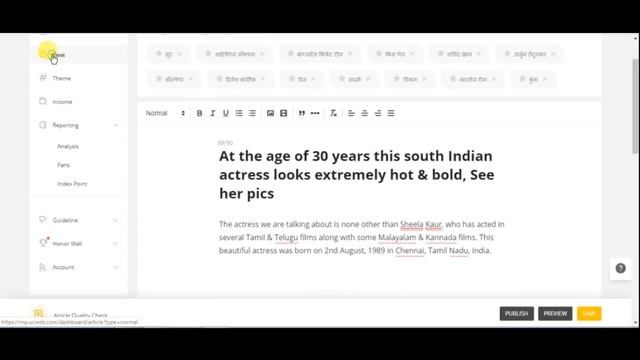
Task: Toggle bold formatting in editor toolbar
Action: pyautogui.click(x=199, y=113)
